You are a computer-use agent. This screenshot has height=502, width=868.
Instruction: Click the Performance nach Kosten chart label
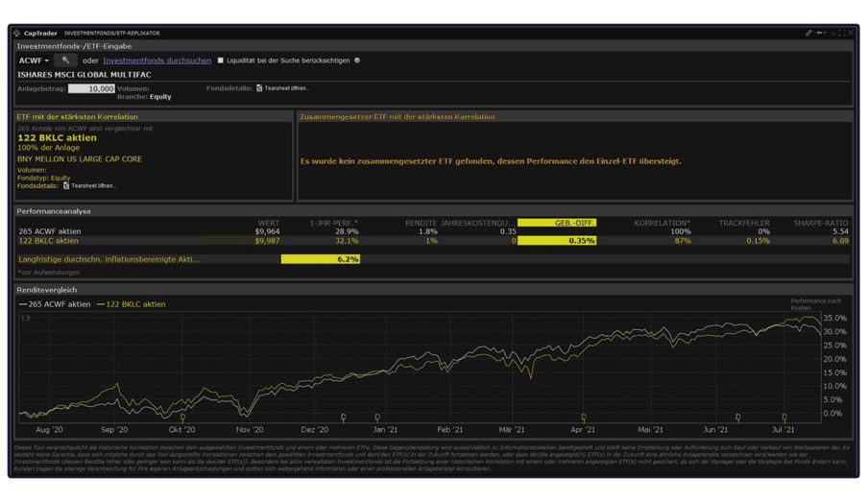(815, 304)
